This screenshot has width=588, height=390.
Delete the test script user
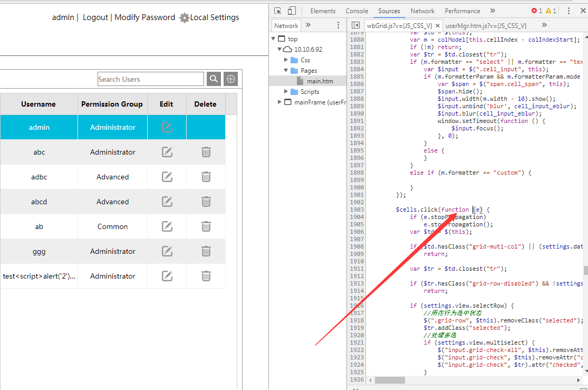(206, 276)
